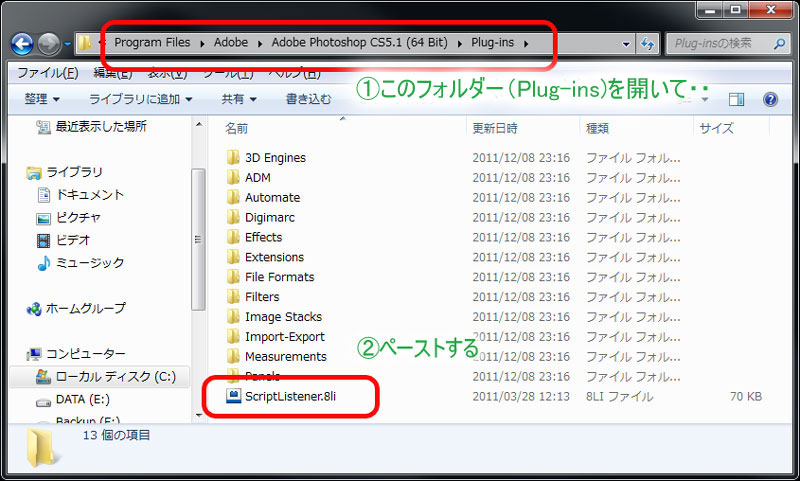This screenshot has width=800, height=481.
Task: Select the Automate folder icon
Action: (x=233, y=197)
